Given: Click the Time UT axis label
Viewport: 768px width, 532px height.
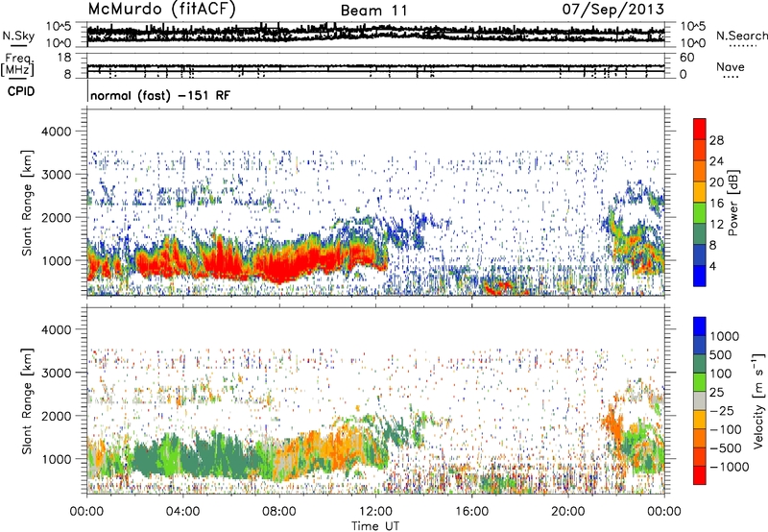Looking at the screenshot, I should coord(375,526).
